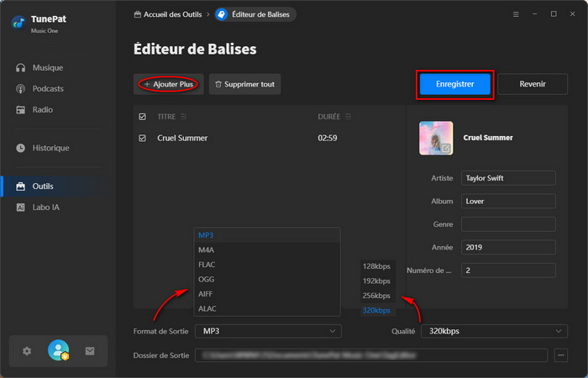Click the Lover album cover thumbnail
The height and width of the screenshot is (378, 588).
436,138
